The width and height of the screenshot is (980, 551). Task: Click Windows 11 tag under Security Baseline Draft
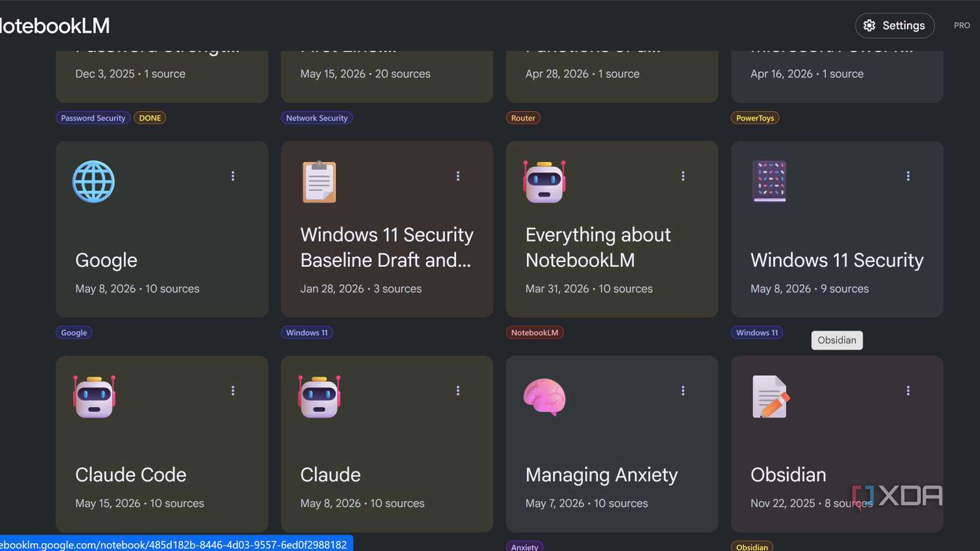pyautogui.click(x=306, y=332)
